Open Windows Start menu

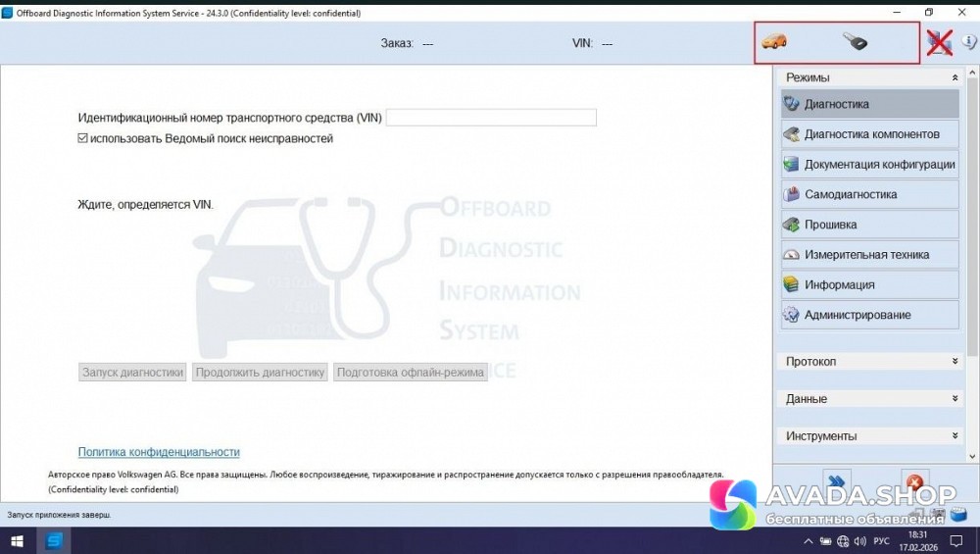(17, 540)
